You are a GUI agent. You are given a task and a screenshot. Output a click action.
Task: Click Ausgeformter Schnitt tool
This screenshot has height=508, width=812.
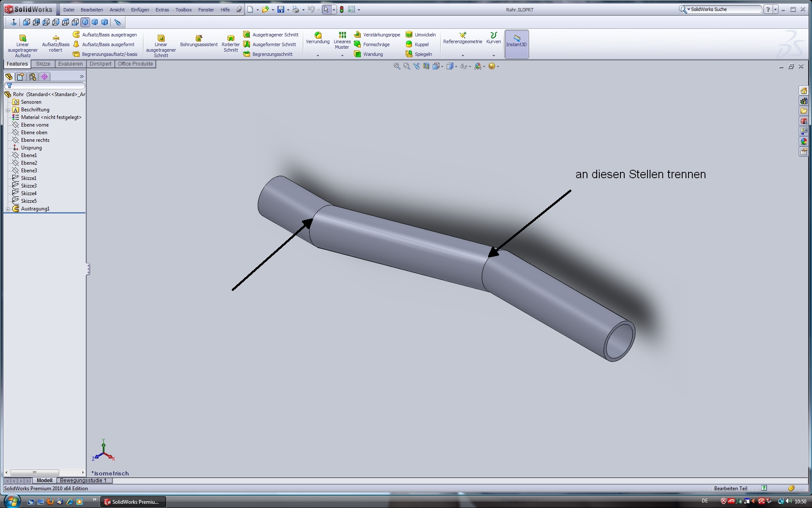click(x=270, y=44)
